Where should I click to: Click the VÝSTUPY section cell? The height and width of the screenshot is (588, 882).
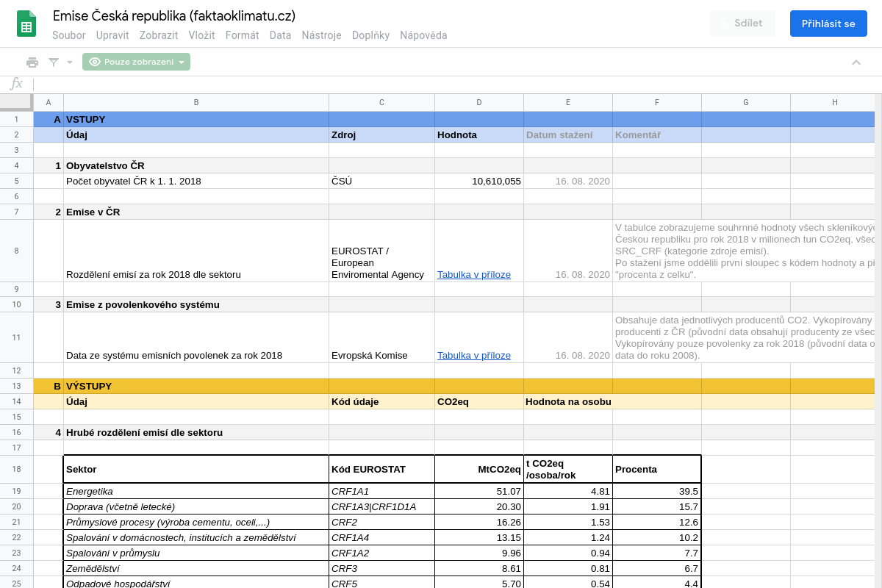(x=196, y=386)
